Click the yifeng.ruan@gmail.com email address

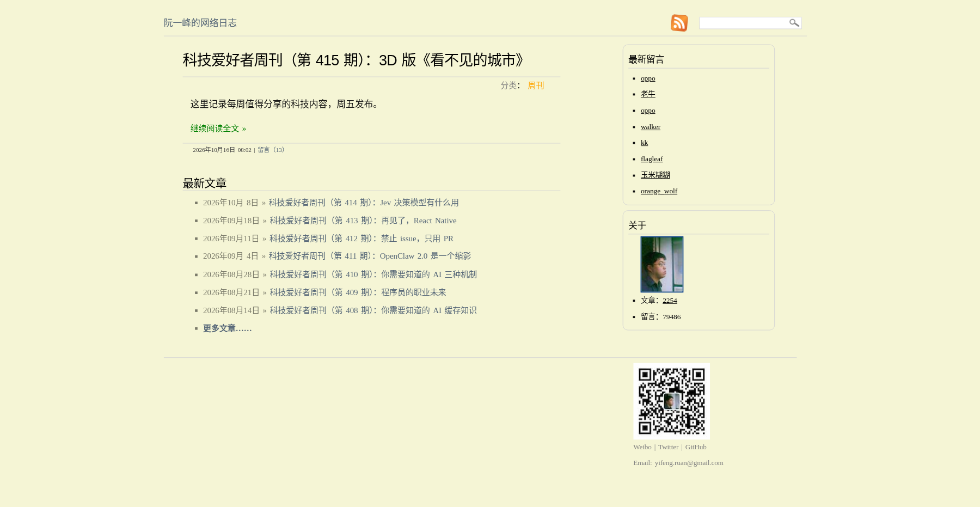pyautogui.click(x=689, y=463)
